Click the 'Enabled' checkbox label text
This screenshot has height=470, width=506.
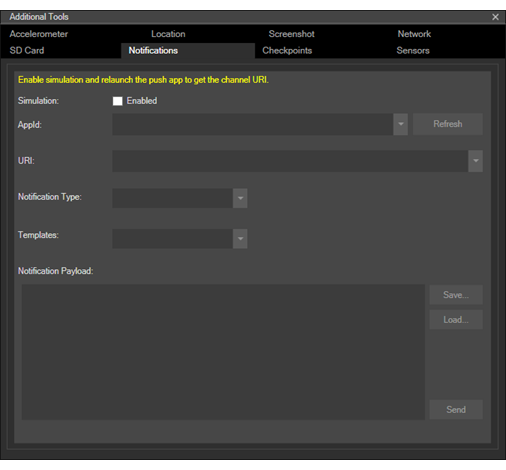pos(142,101)
